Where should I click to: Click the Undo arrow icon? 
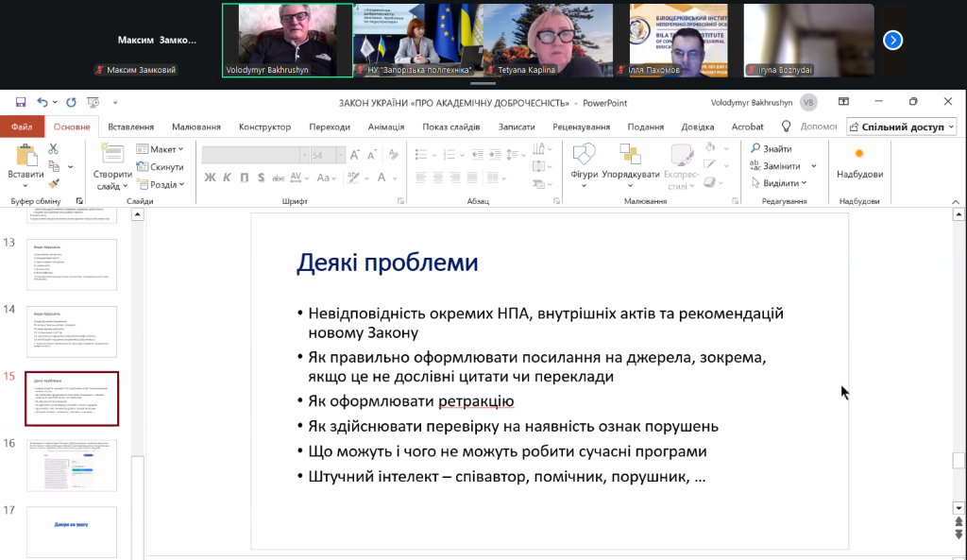[x=42, y=102]
